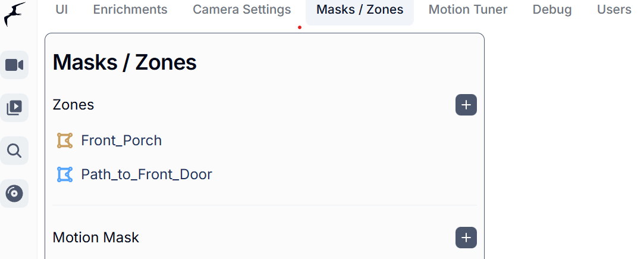Image resolution: width=644 pixels, height=259 pixels.
Task: Add a new zone with plus button
Action: [x=466, y=105]
